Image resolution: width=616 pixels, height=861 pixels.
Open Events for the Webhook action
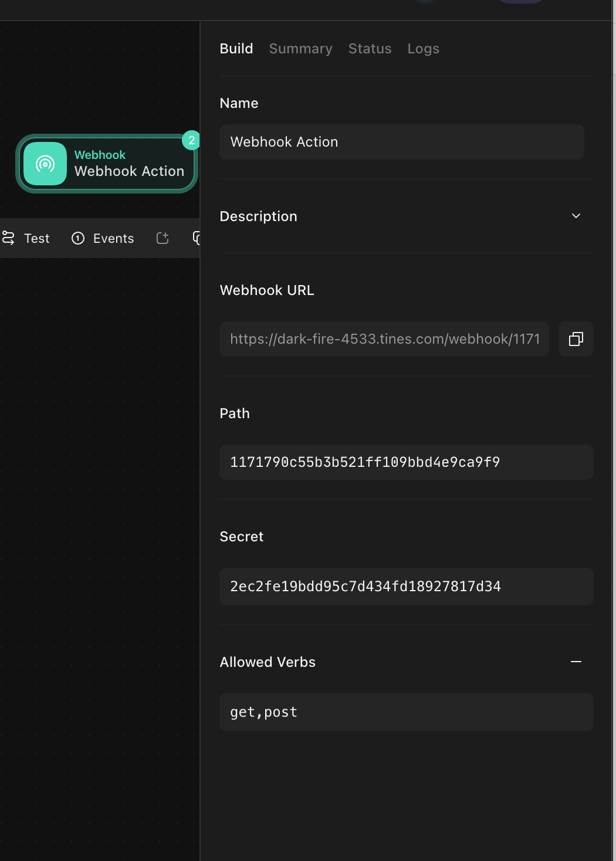103,238
